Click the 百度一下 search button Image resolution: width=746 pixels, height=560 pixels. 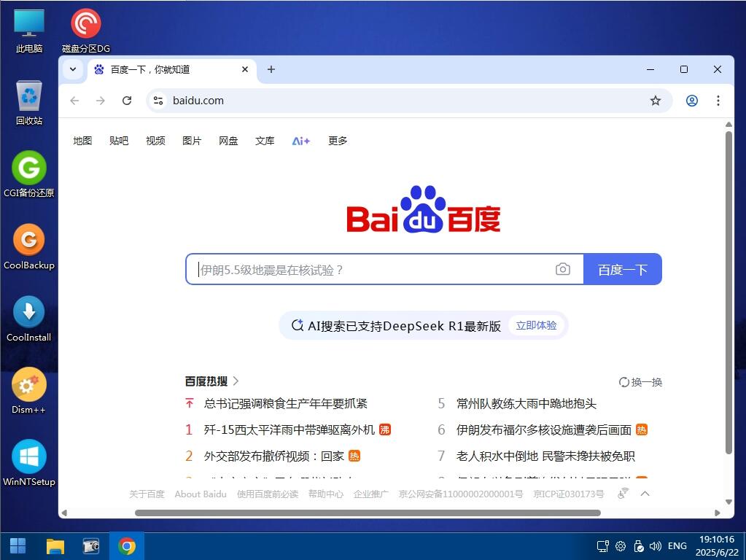click(622, 269)
